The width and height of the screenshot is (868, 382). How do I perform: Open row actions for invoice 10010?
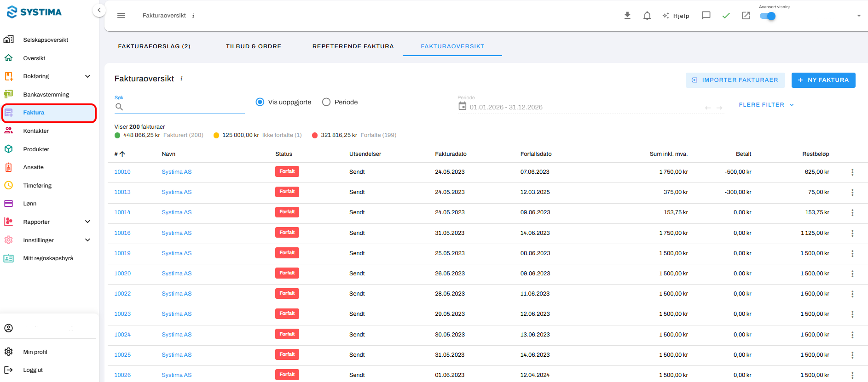coord(852,172)
